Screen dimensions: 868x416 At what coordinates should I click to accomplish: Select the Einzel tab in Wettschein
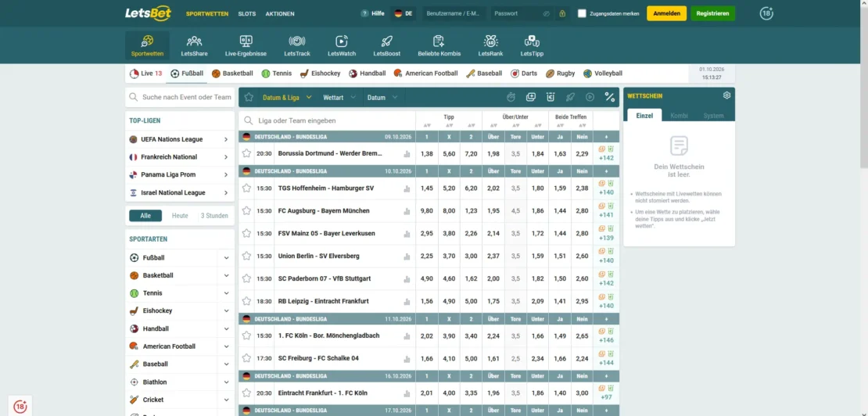click(644, 115)
